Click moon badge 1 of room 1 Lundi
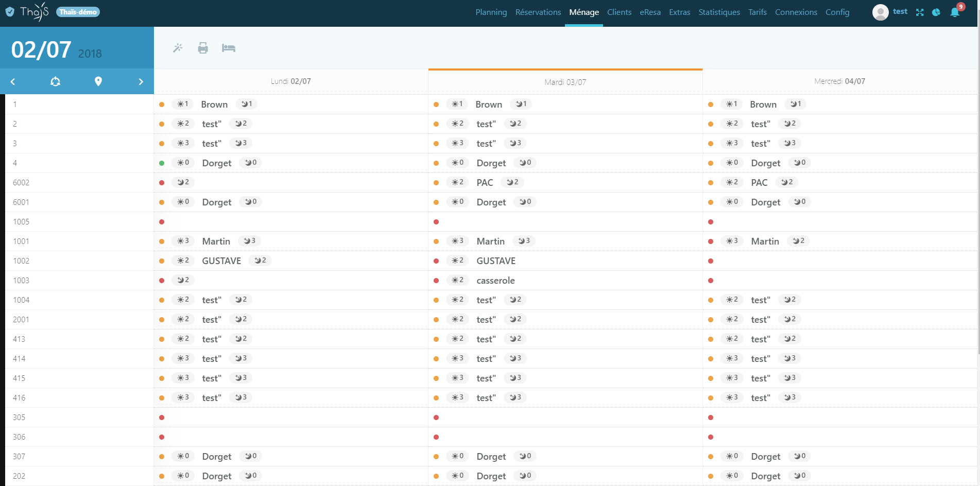 click(247, 104)
